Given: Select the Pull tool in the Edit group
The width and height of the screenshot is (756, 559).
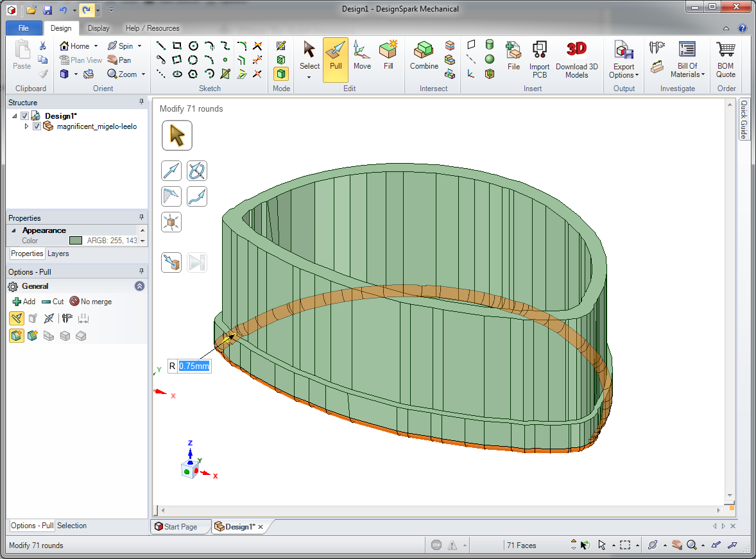Looking at the screenshot, I should tap(336, 60).
